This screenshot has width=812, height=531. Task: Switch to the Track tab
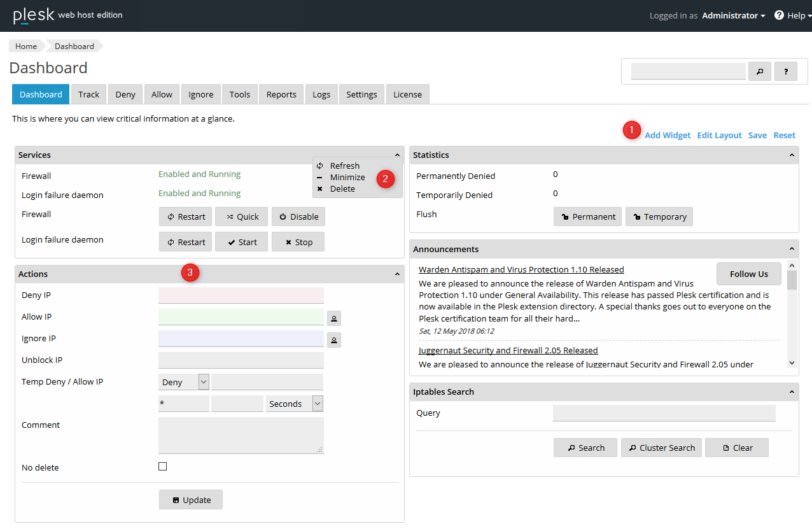tap(89, 94)
